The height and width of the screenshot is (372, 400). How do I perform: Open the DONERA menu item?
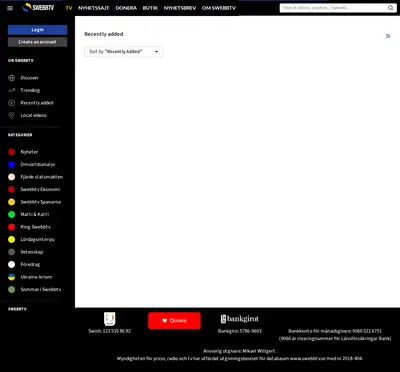point(126,8)
